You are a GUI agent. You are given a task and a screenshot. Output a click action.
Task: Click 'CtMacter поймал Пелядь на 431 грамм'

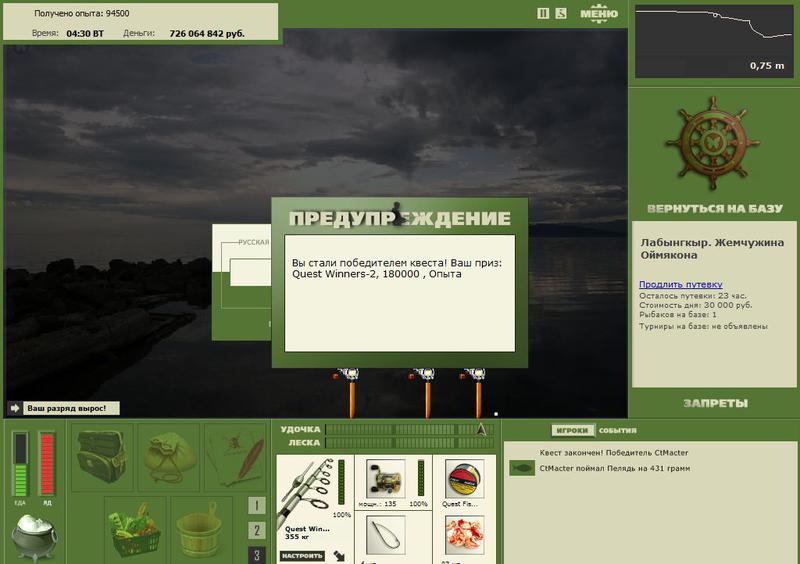click(x=615, y=468)
